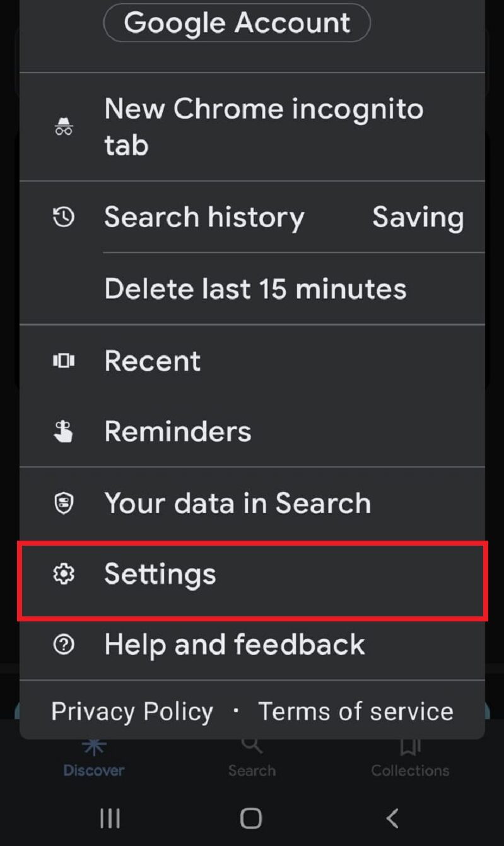504x846 pixels.
Task: Open the Google Account button
Action: click(x=237, y=23)
